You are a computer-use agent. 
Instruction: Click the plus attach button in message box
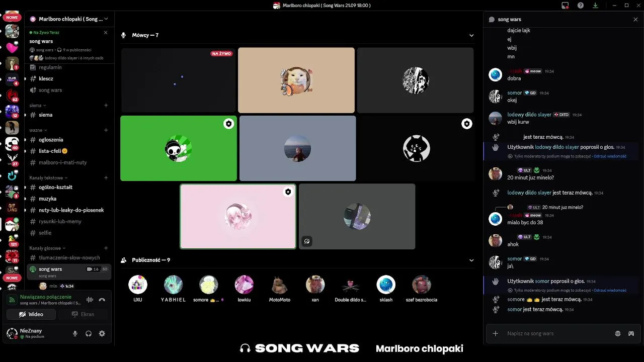coord(496,333)
